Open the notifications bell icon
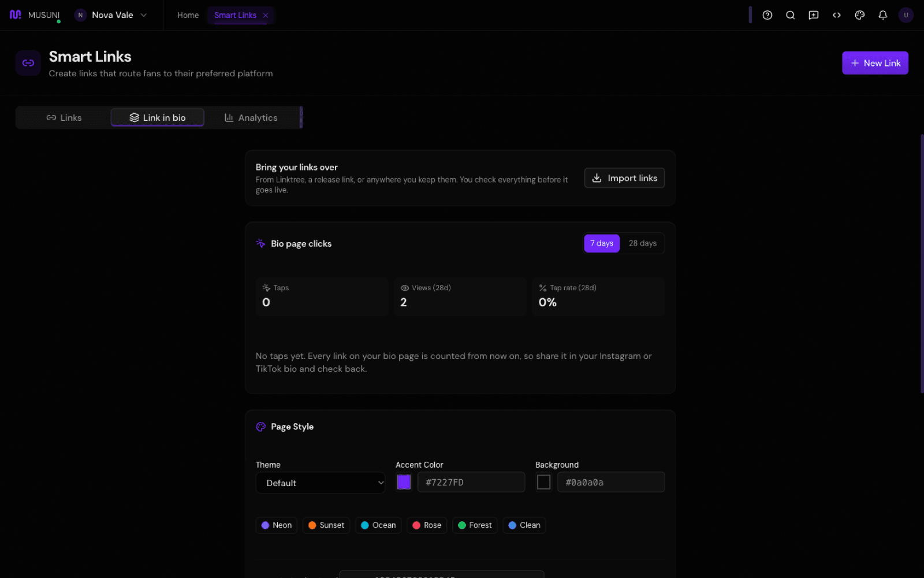The image size is (924, 578). click(882, 15)
